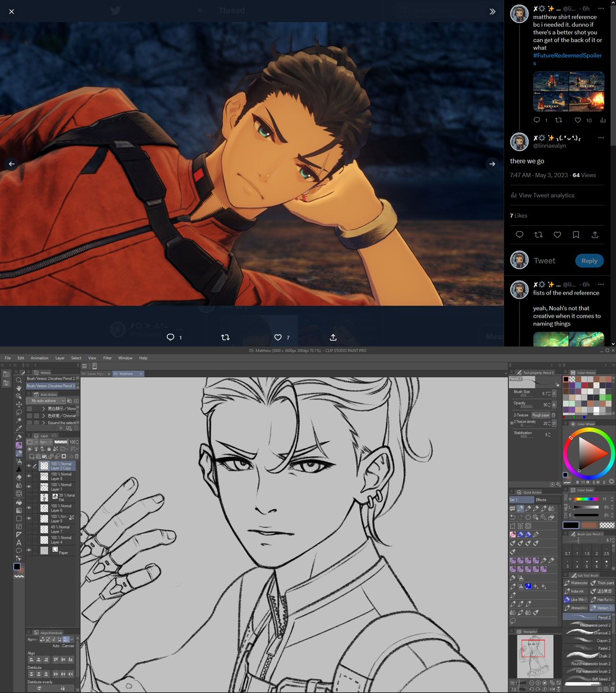Click the Rough paper texture button

click(540, 415)
